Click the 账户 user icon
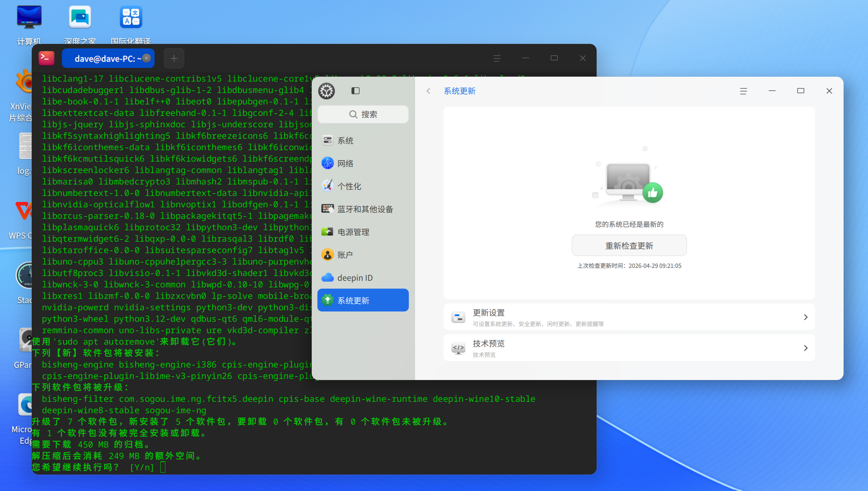 [x=327, y=255]
